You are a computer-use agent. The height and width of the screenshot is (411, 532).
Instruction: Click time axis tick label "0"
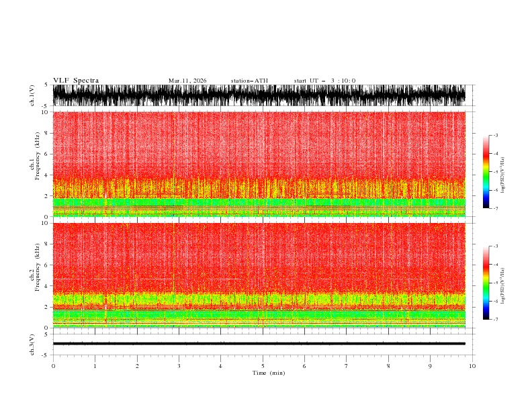tap(53, 366)
